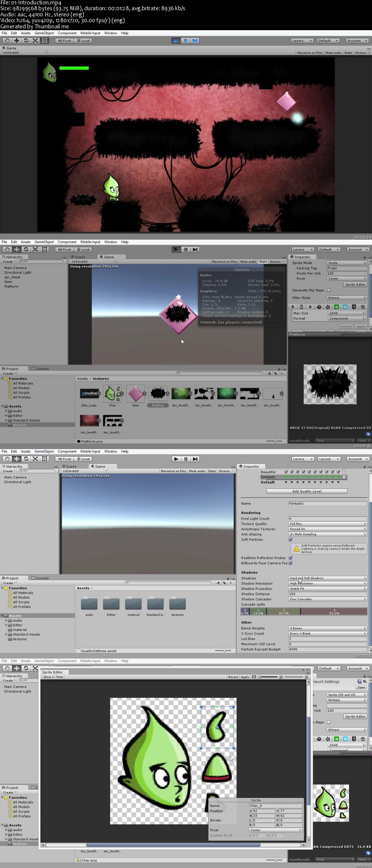Toggle the color/alpha icon in the Sprite Editor
The image size is (372, 868).
click(254, 677)
